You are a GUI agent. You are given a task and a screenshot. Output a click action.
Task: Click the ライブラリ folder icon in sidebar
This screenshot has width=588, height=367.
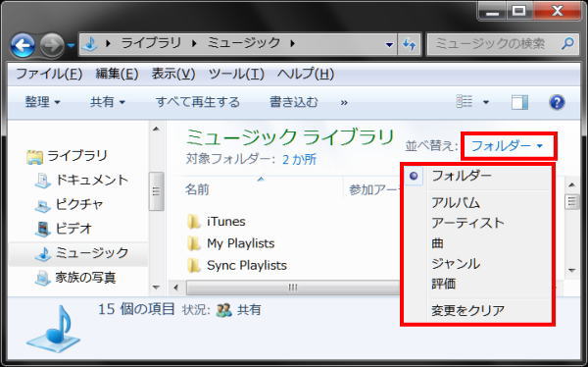35,157
